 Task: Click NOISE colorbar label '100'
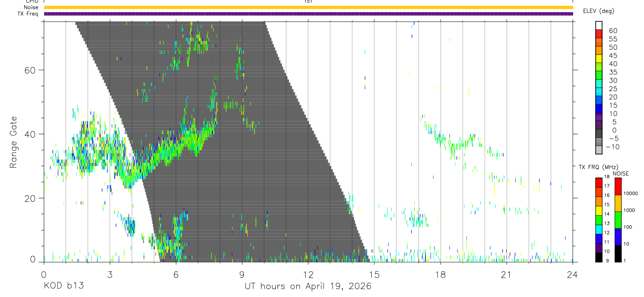tap(628, 227)
